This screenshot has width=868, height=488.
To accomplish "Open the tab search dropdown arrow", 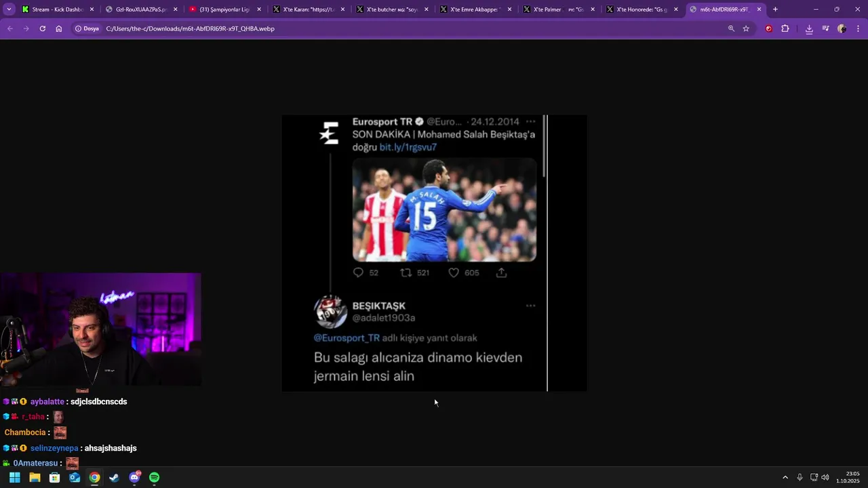I will [9, 9].
